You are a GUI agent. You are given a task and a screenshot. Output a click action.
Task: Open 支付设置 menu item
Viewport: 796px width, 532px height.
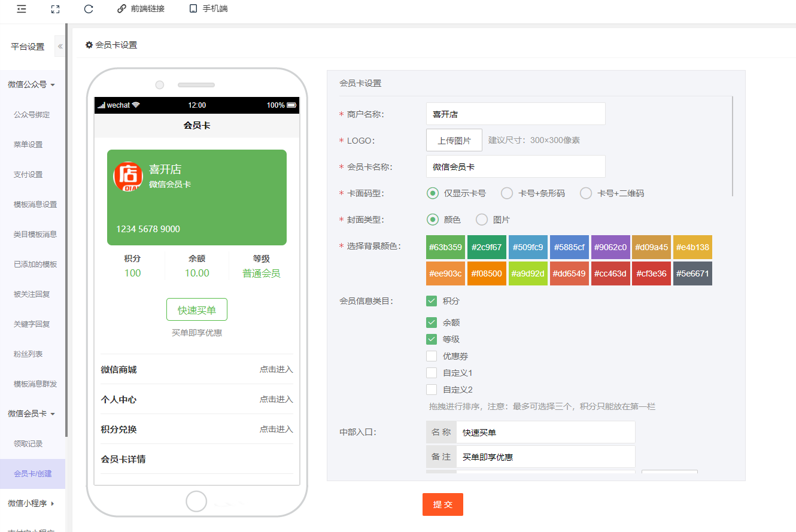tap(28, 174)
